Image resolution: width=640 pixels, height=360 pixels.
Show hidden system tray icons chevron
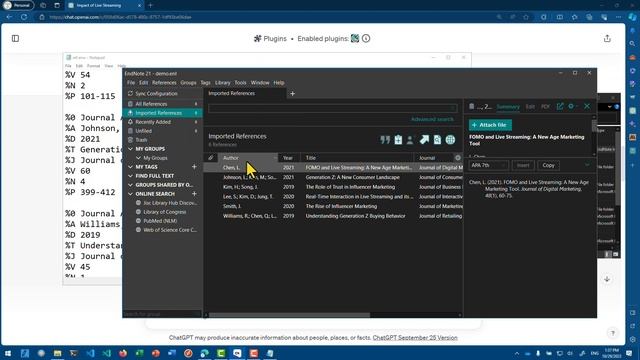tap(517, 353)
